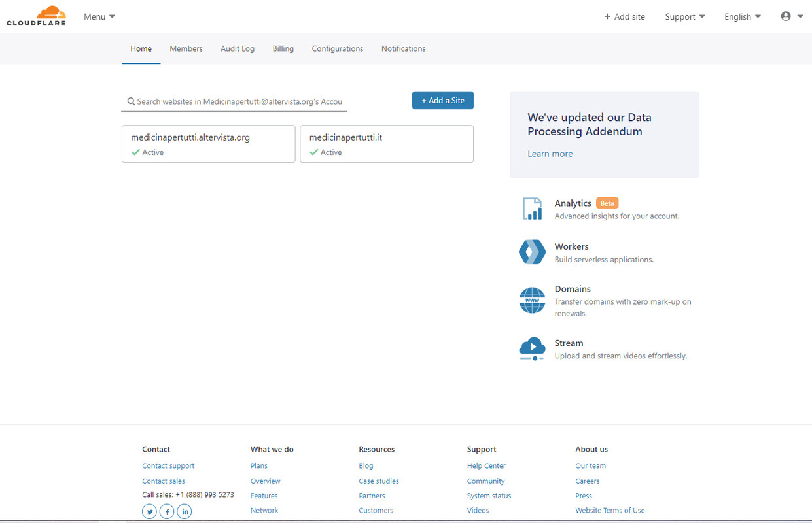Viewport: 812px width, 523px height.
Task: Click the Analytics chart icon
Action: (532, 209)
